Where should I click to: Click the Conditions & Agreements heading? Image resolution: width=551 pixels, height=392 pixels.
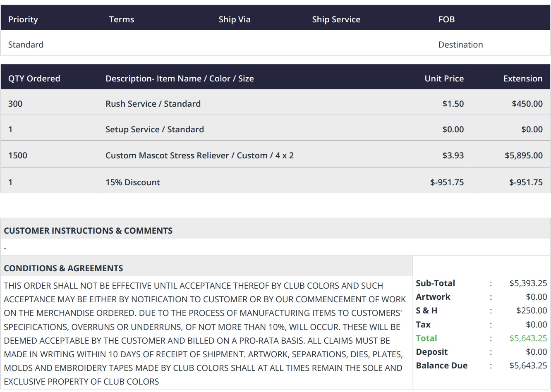(63, 268)
